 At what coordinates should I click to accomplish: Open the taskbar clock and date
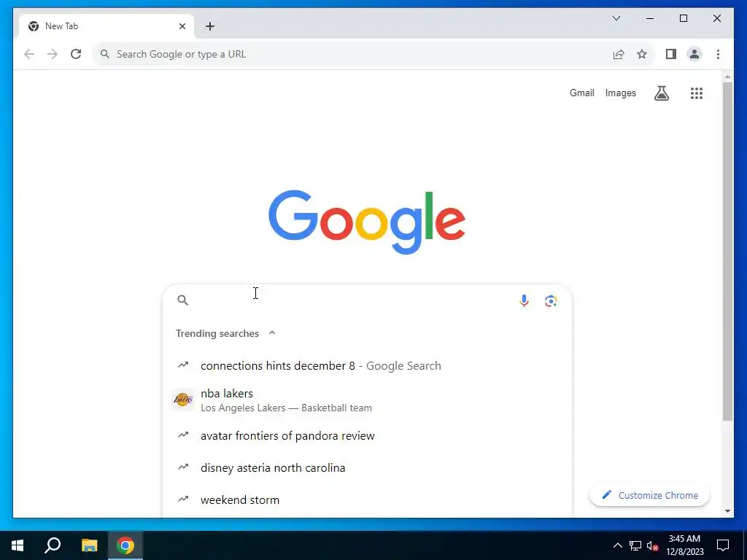tap(684, 545)
